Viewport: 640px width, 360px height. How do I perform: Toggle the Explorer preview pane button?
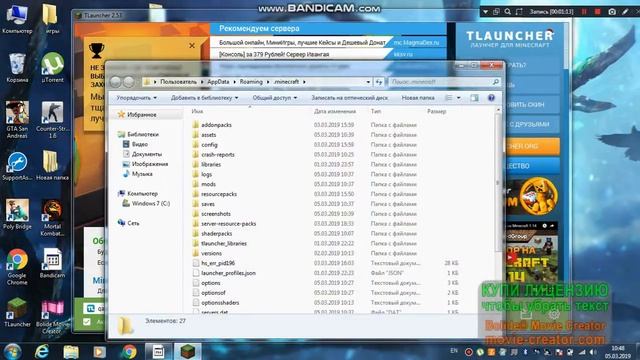(474, 98)
